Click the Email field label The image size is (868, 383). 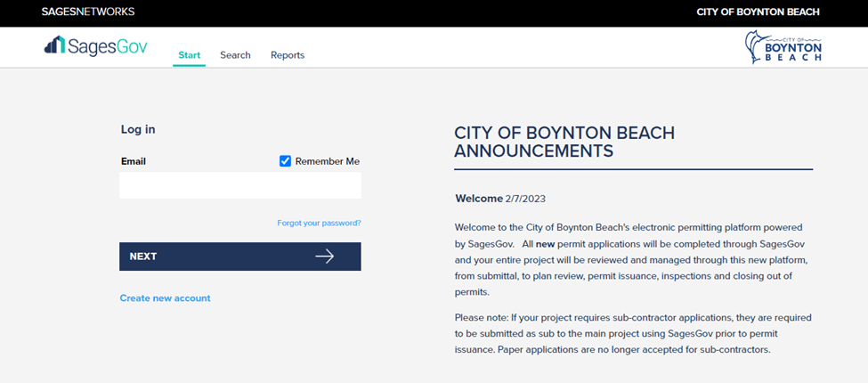(134, 161)
